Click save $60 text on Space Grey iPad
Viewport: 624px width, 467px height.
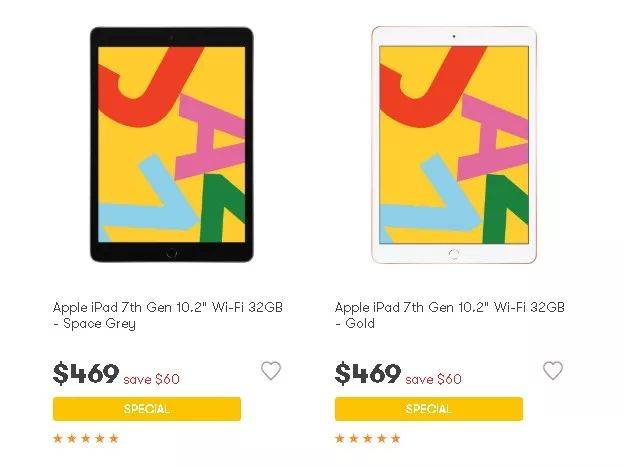coord(152,379)
